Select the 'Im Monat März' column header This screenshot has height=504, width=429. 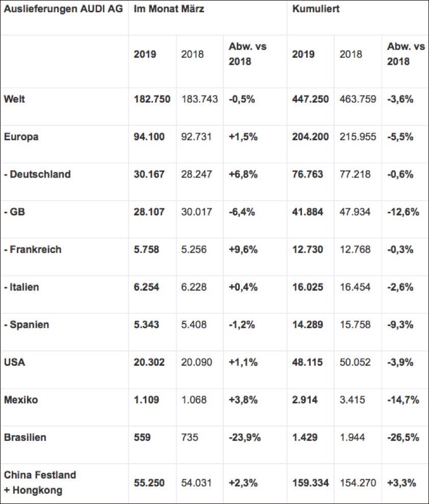click(169, 10)
